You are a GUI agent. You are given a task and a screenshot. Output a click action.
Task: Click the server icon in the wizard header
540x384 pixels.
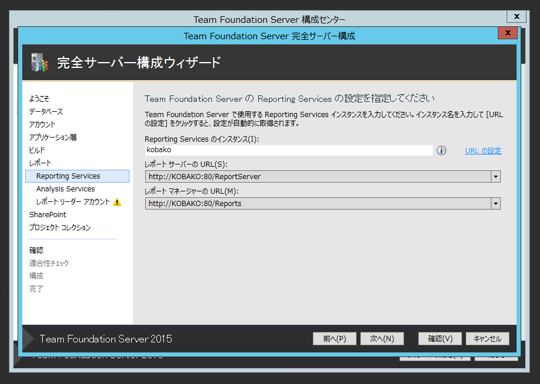[39, 62]
